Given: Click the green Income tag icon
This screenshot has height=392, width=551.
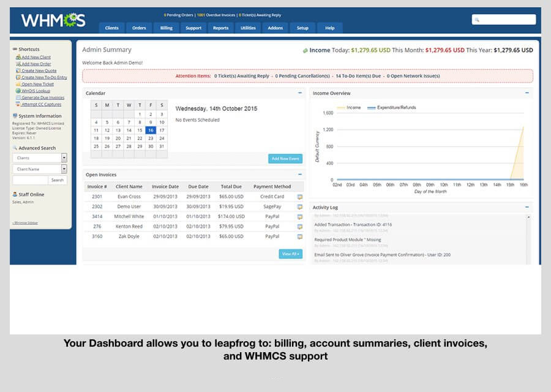Looking at the screenshot, I should [x=305, y=51].
